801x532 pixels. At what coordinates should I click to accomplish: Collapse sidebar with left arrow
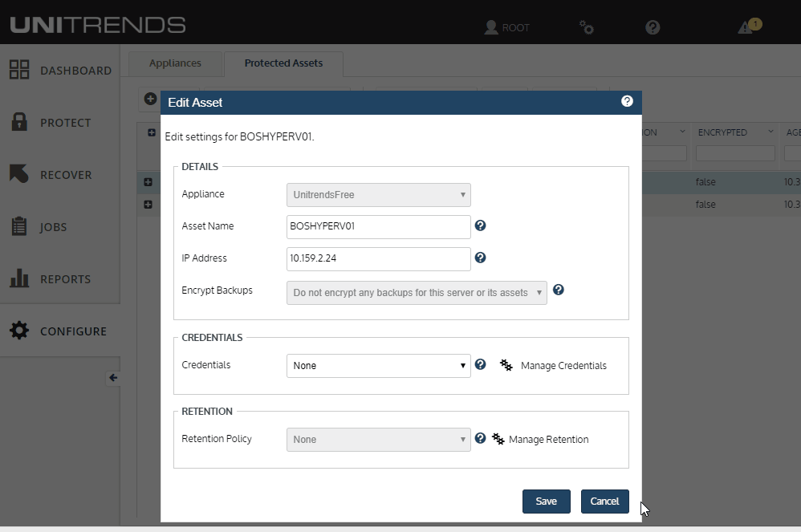point(113,378)
